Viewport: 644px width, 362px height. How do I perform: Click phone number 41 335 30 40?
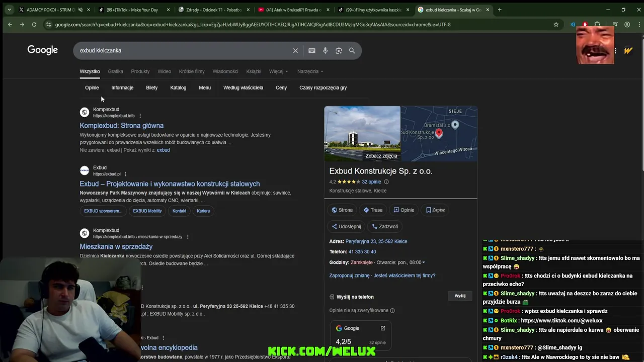362,252
